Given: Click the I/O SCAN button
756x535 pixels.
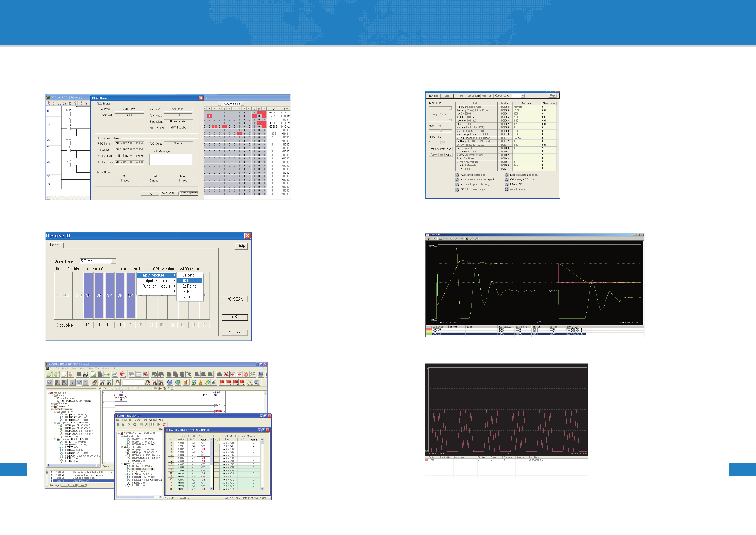Looking at the screenshot, I should coord(234,299).
